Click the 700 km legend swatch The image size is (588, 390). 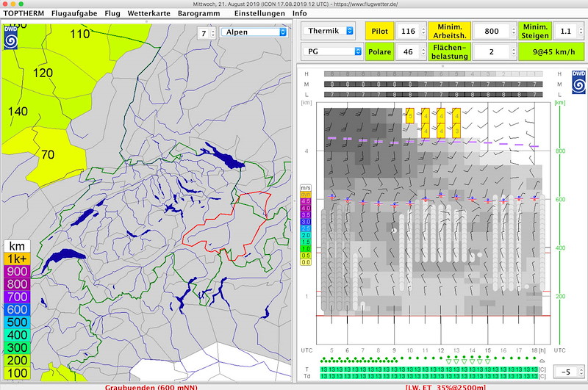point(17,297)
